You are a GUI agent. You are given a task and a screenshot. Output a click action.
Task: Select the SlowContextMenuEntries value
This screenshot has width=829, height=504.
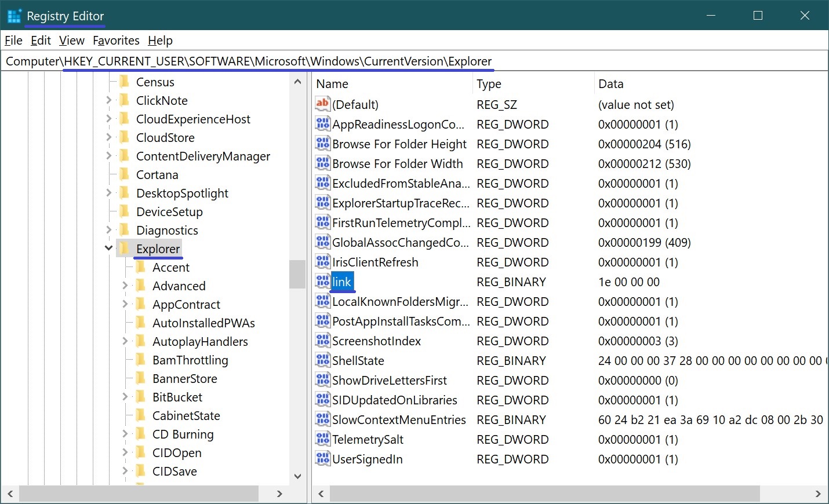(399, 419)
